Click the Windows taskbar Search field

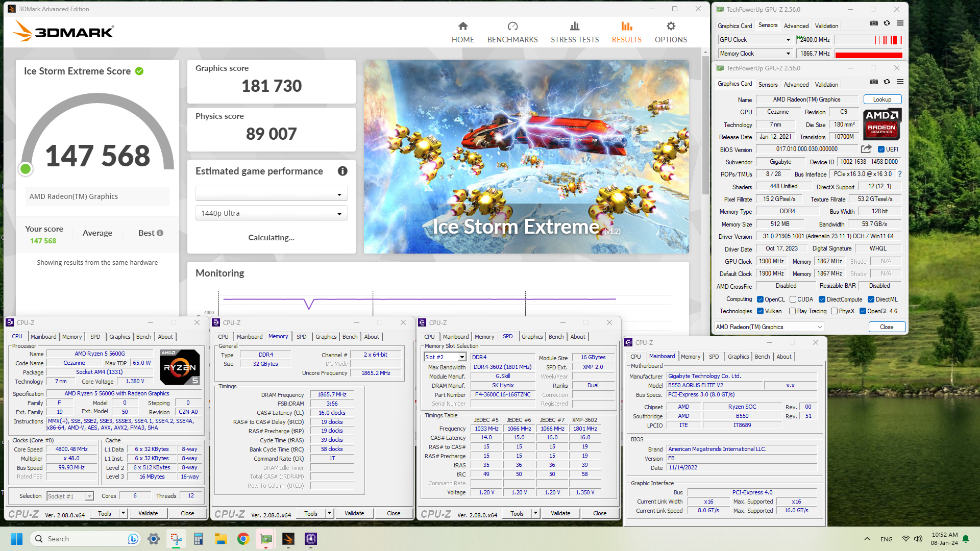click(x=85, y=539)
